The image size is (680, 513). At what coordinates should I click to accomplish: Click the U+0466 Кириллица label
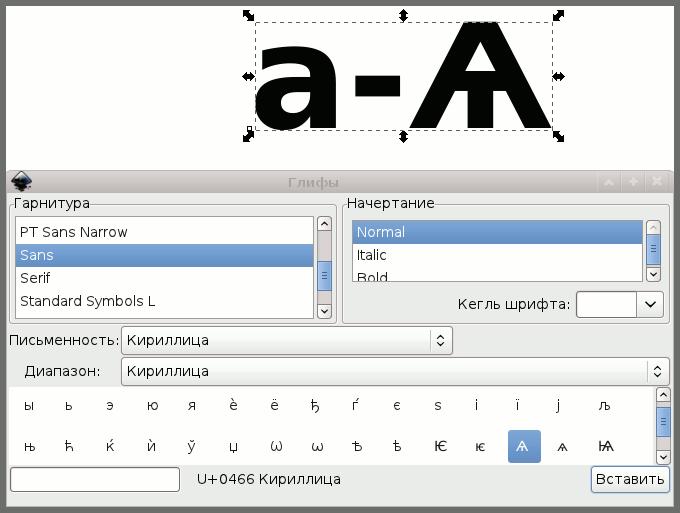(269, 480)
